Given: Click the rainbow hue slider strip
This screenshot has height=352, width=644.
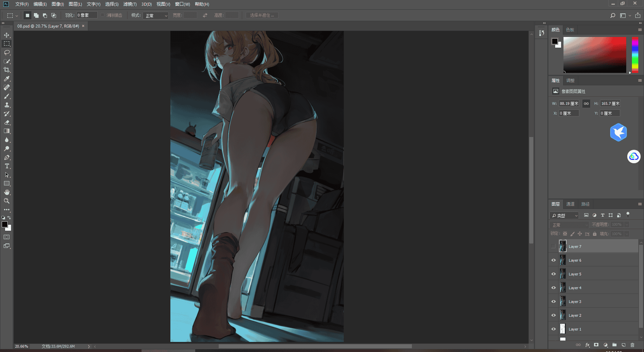Looking at the screenshot, I should click(x=635, y=55).
